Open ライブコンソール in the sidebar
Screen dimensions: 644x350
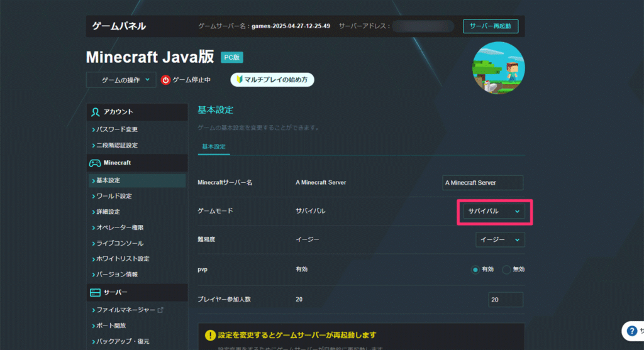tap(120, 243)
